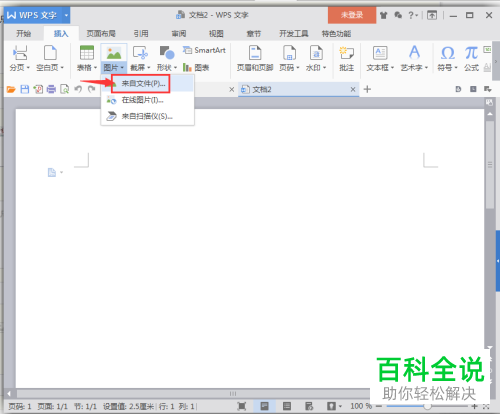Select web layout view in status bar
Image resolution: width=500 pixels, height=414 pixels.
pyautogui.click(x=309, y=406)
